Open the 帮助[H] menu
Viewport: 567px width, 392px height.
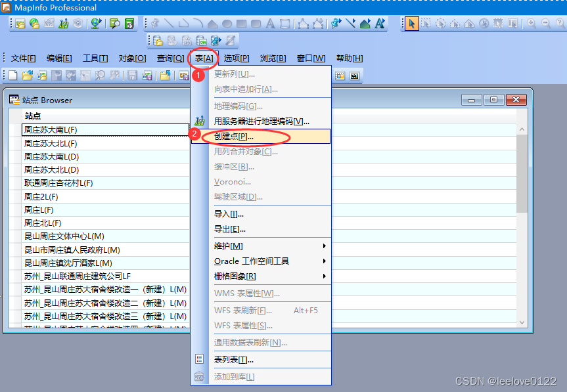click(x=350, y=58)
